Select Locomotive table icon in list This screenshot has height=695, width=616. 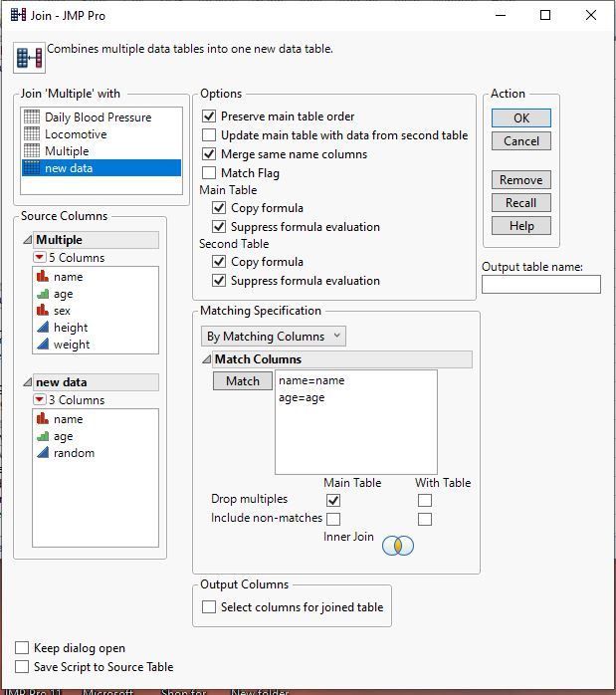(32, 133)
